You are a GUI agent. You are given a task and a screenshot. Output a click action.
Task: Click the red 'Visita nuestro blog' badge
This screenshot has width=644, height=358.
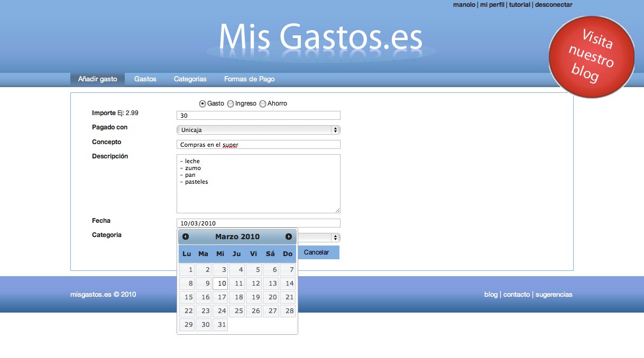pos(591,56)
